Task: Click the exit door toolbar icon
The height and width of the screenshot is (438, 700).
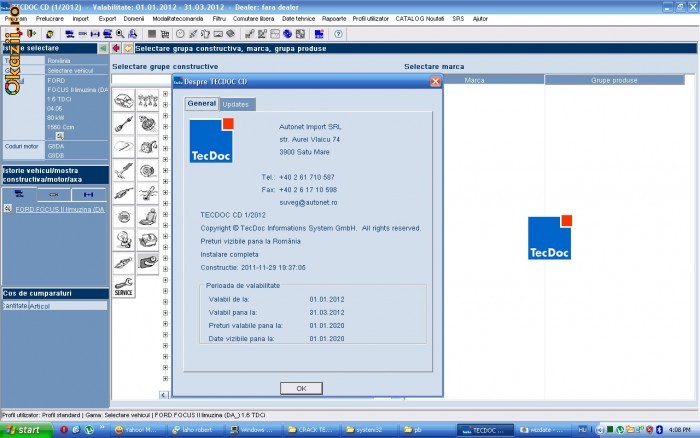Action: tap(31, 34)
